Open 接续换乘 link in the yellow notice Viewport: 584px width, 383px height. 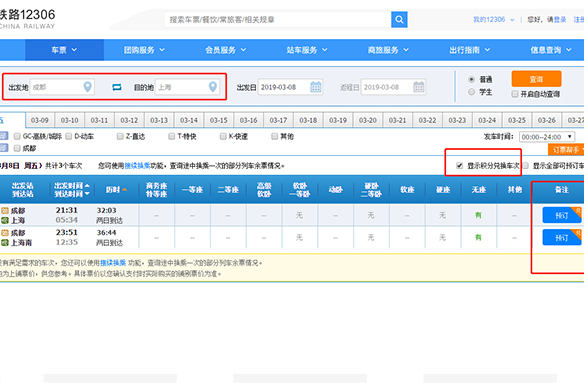[x=113, y=263]
